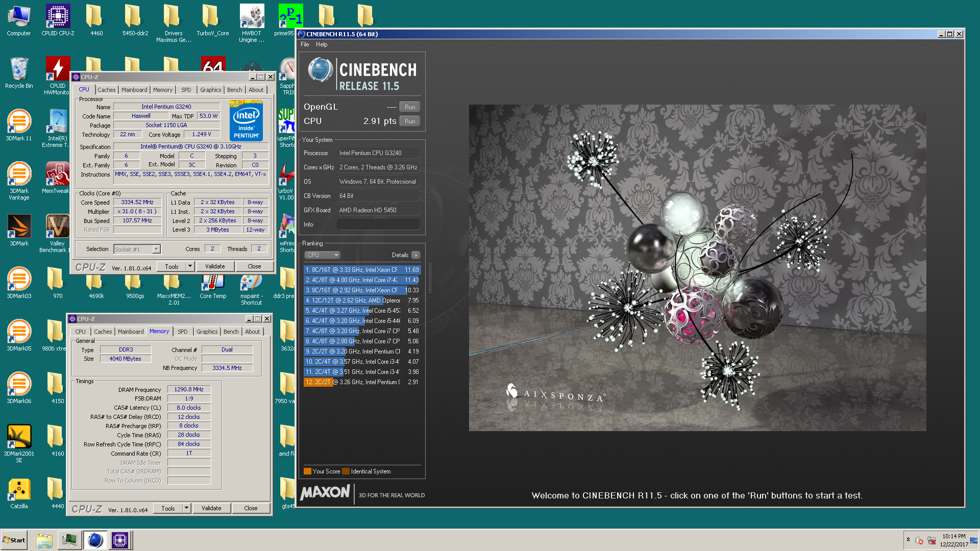Open mspaint shortcut icon
This screenshot has height=551, width=980.
(x=251, y=290)
